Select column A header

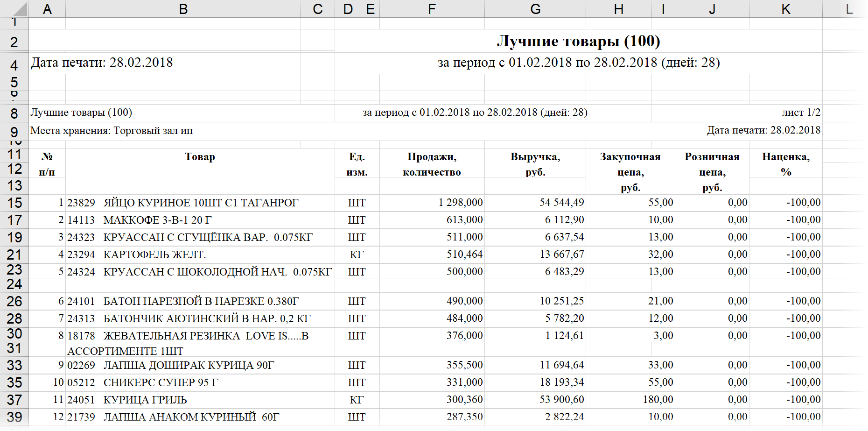click(x=47, y=9)
